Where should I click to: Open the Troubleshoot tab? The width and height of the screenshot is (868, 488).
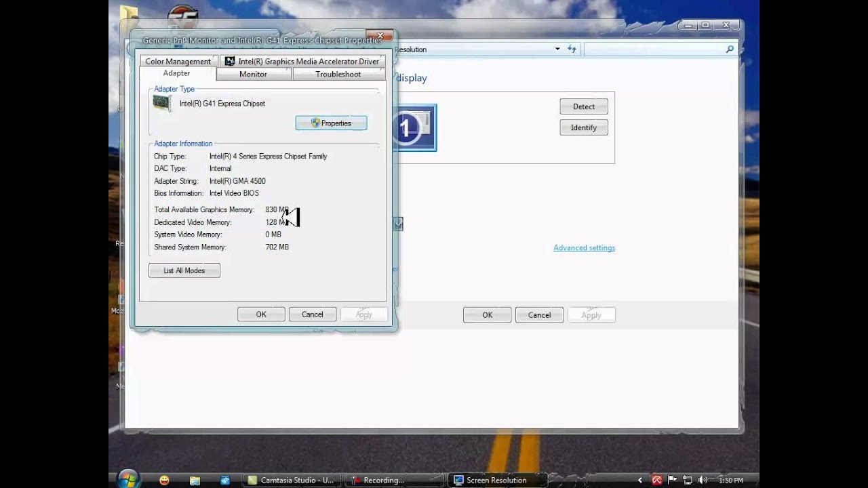tap(338, 74)
